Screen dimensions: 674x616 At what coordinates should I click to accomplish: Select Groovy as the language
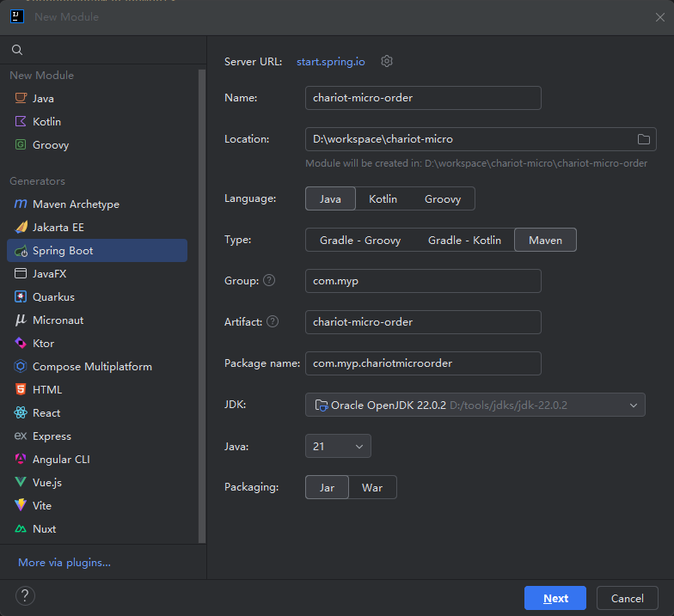point(443,198)
